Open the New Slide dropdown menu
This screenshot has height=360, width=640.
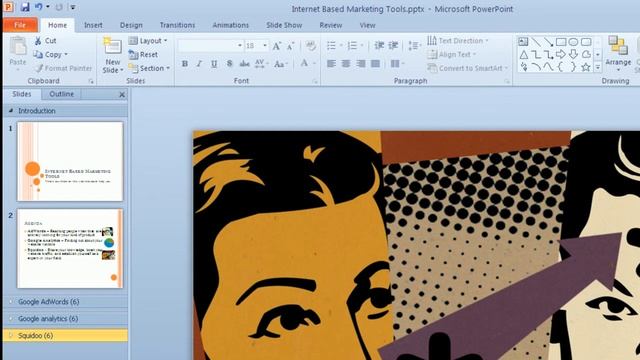pos(113,66)
